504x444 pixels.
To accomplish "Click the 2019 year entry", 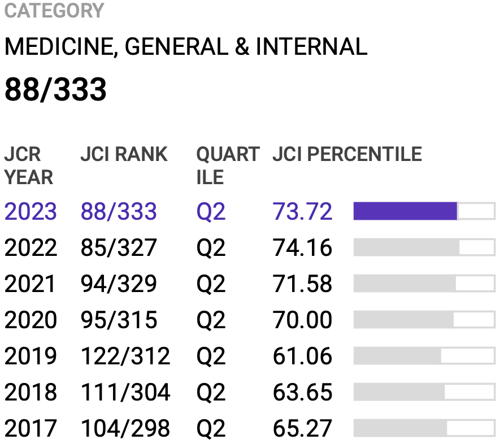I will click(x=31, y=356).
